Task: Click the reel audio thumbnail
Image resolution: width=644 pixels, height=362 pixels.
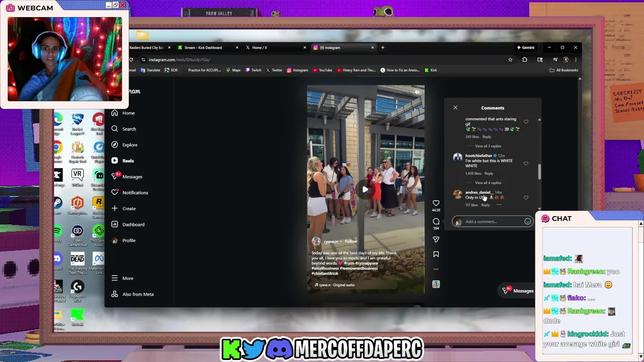Action: pyautogui.click(x=436, y=285)
